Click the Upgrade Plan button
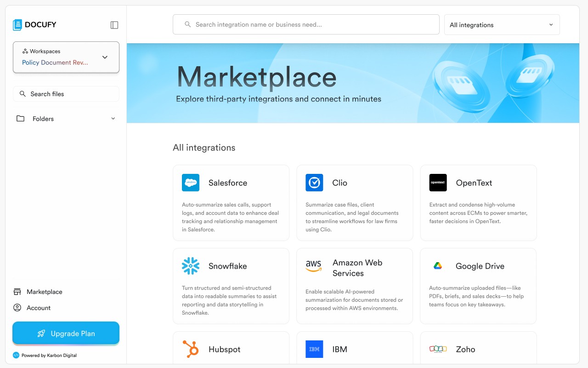 click(x=66, y=333)
